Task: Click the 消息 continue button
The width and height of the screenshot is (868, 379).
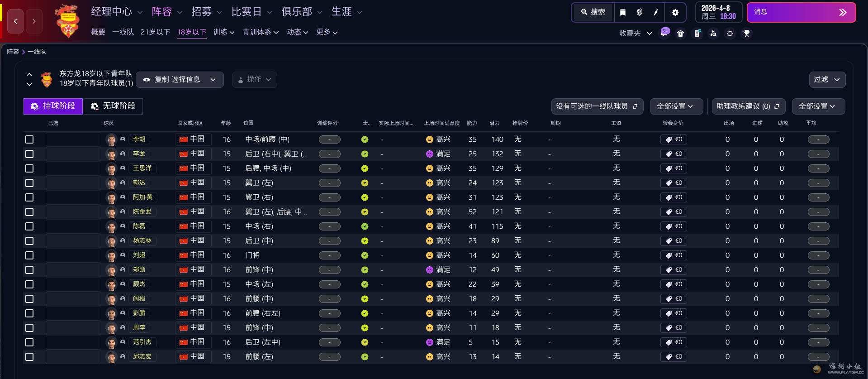Action: coord(801,12)
